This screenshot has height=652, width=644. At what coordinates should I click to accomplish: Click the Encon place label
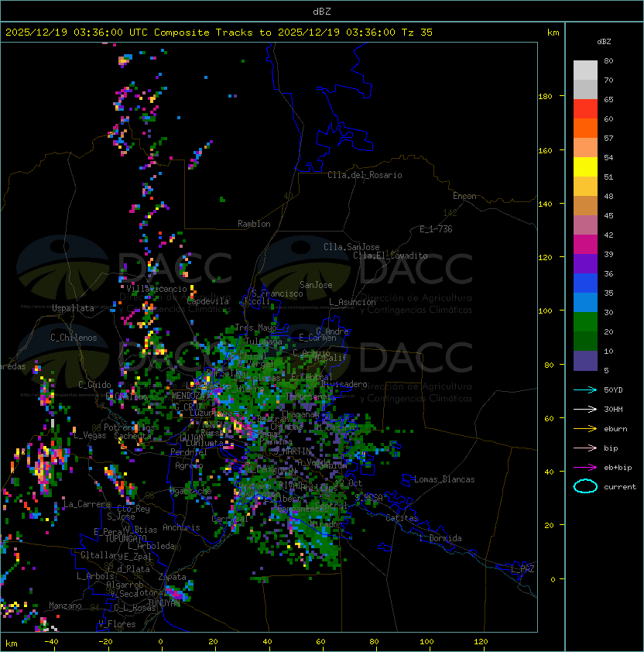[x=464, y=196]
